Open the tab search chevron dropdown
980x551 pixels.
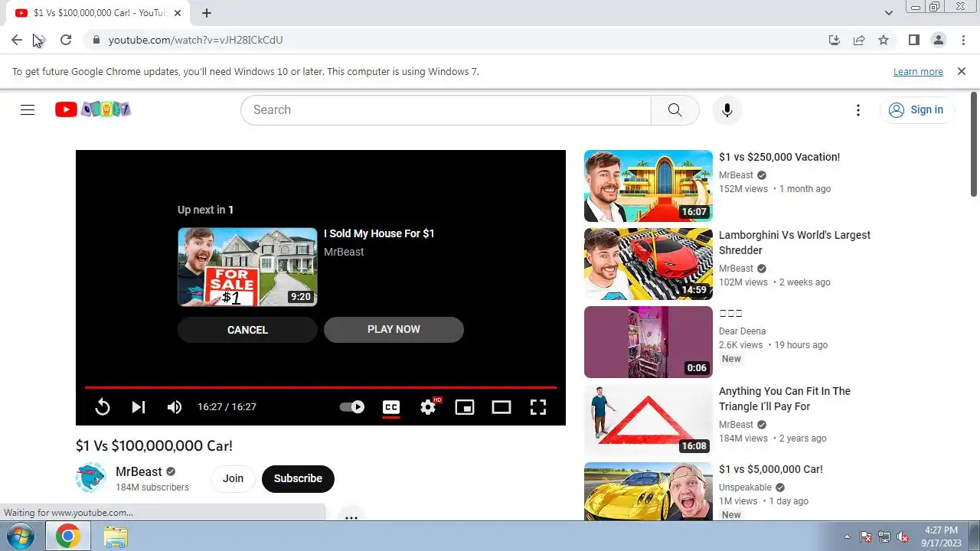coord(888,13)
